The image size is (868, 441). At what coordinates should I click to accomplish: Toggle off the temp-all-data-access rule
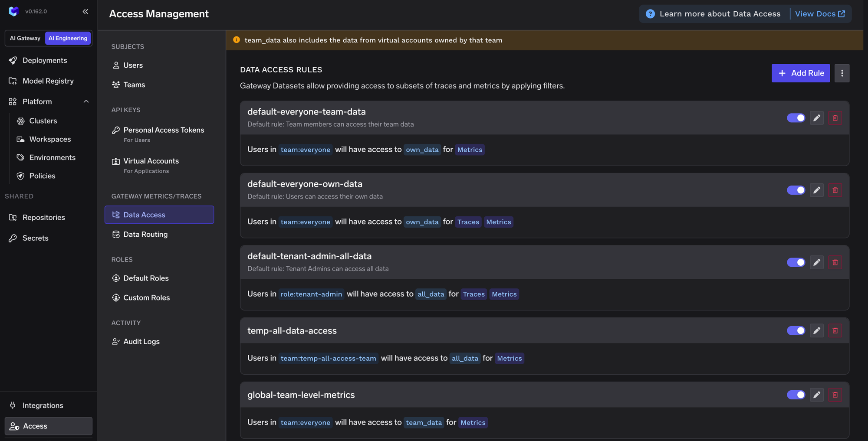click(796, 330)
